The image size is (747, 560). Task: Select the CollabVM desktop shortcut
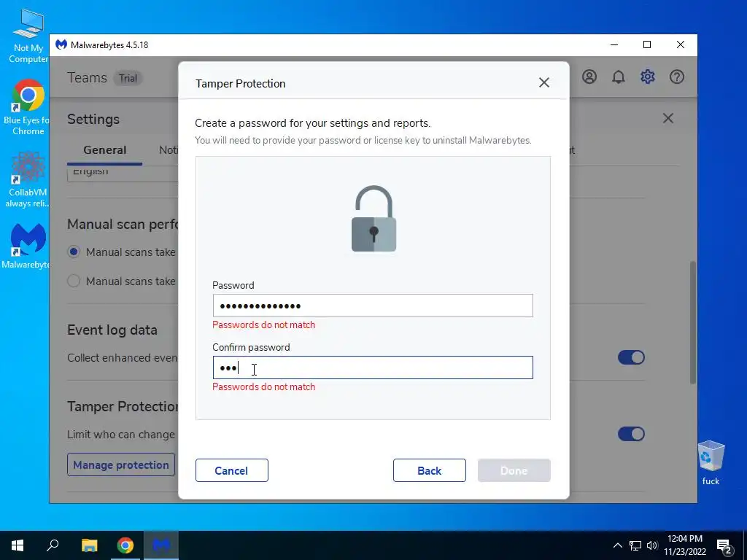click(x=27, y=180)
